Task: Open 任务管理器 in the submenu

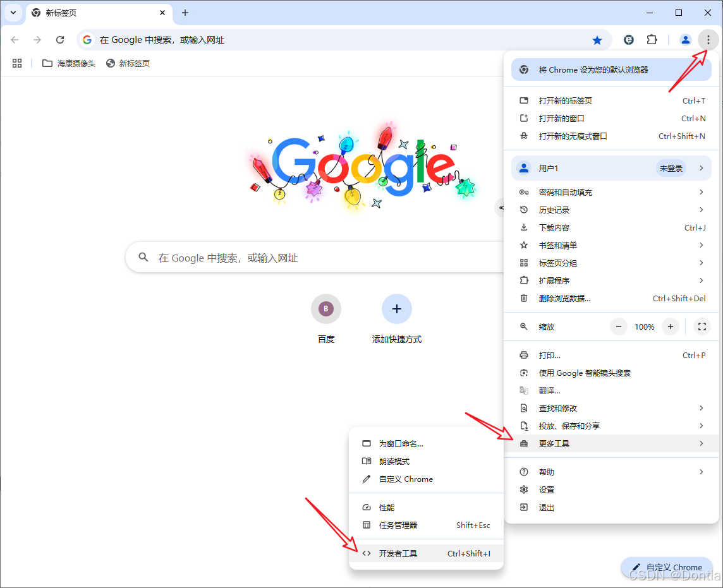Action: coord(426,525)
